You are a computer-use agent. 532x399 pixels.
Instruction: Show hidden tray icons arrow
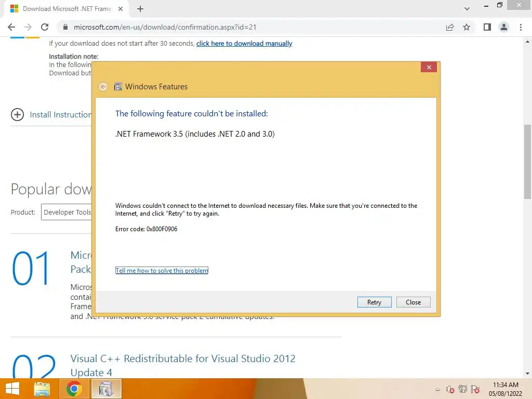437,389
